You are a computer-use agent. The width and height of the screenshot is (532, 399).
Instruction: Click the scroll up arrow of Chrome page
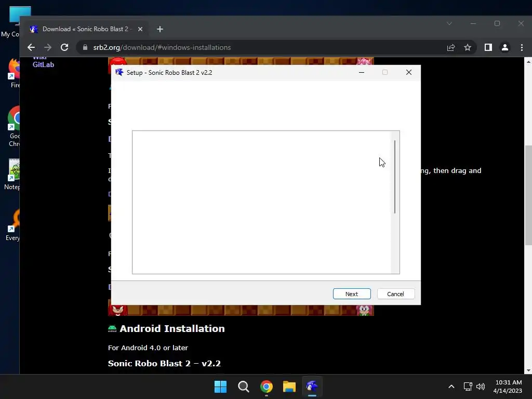click(528, 61)
